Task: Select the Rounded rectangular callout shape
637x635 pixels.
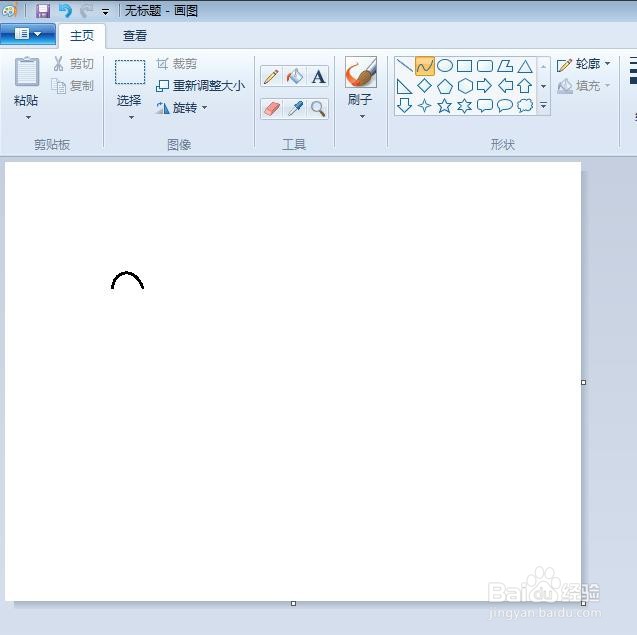Action: pyautogui.click(x=485, y=106)
